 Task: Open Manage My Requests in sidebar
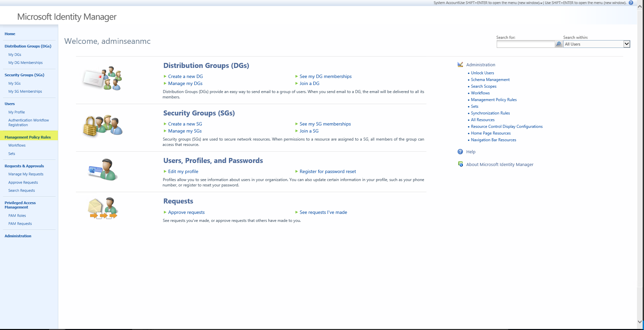click(26, 174)
